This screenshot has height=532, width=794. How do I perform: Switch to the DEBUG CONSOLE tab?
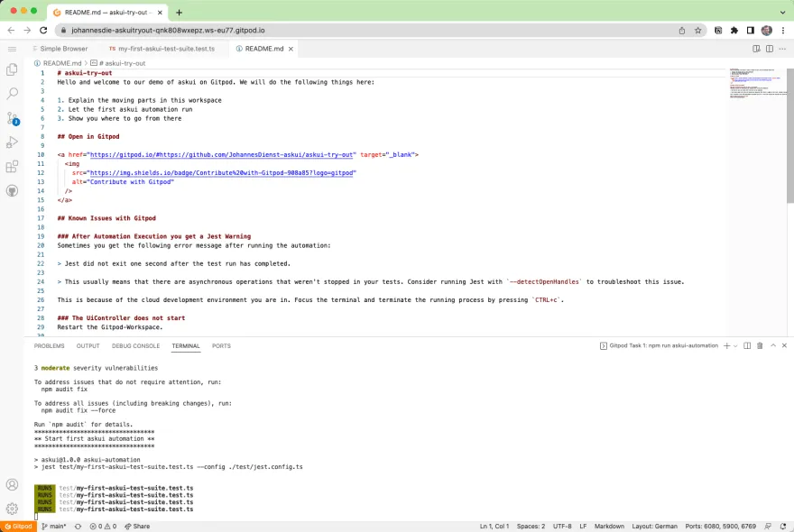135,345
